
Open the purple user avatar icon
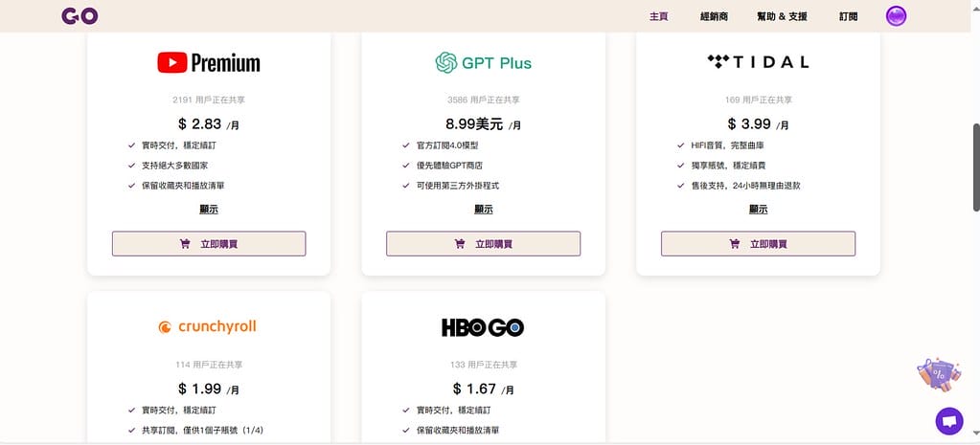(897, 16)
